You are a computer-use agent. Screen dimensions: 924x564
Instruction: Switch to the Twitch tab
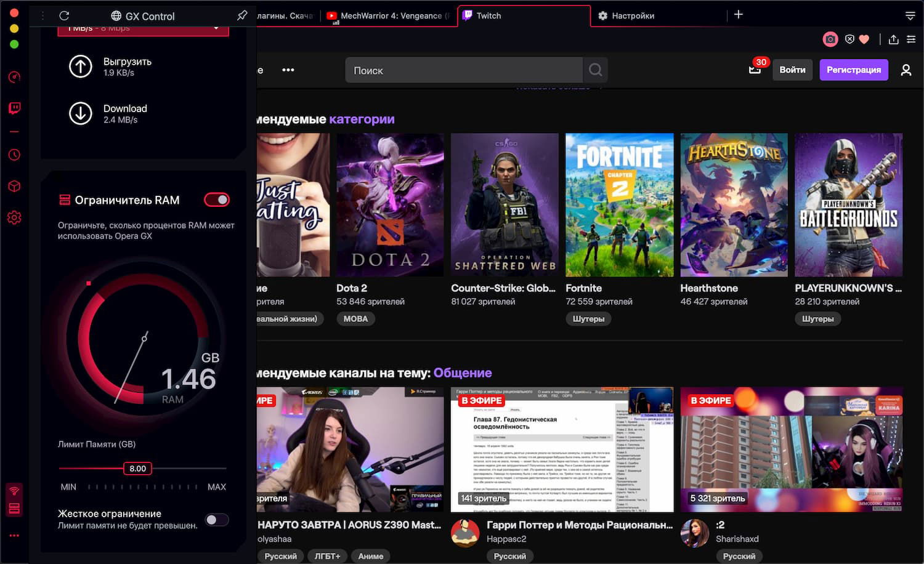point(524,16)
